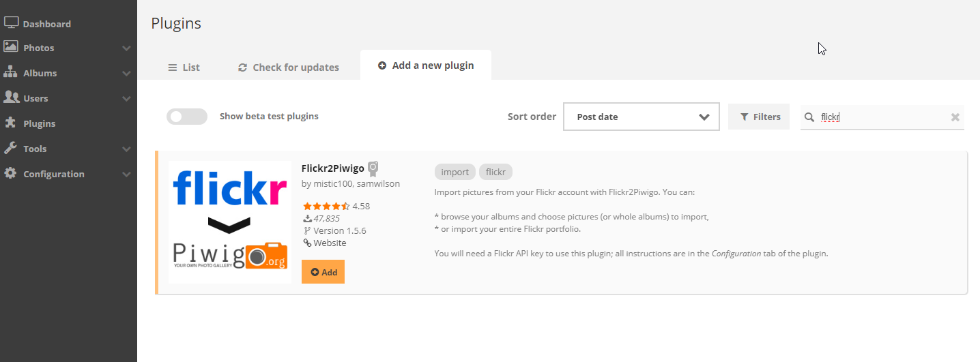The height and width of the screenshot is (362, 980).
Task: Switch to the List tab
Action: 184,67
